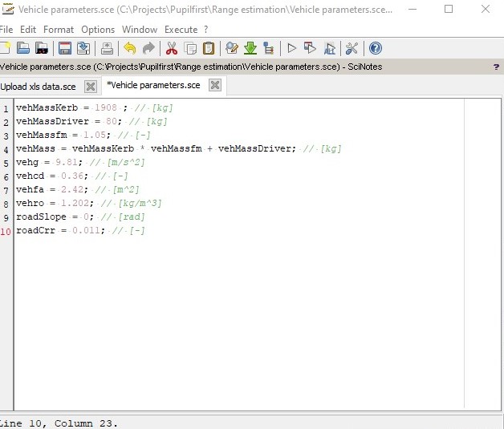This screenshot has width=504, height=429.
Task: Maximize the SciNotes window
Action: point(449,10)
